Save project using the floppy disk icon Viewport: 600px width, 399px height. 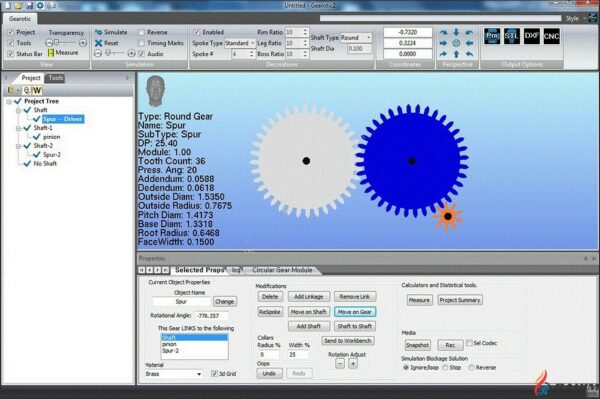point(29,5)
